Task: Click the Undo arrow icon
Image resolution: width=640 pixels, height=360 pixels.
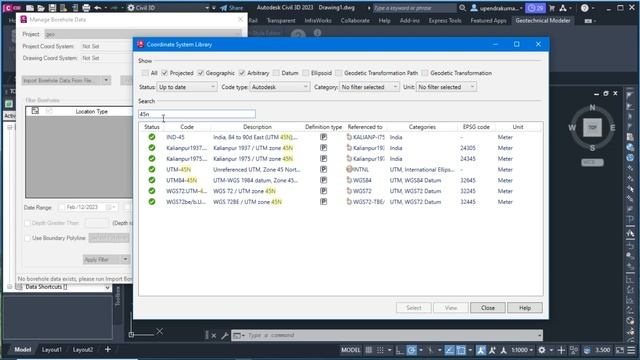Action: pos(98,8)
